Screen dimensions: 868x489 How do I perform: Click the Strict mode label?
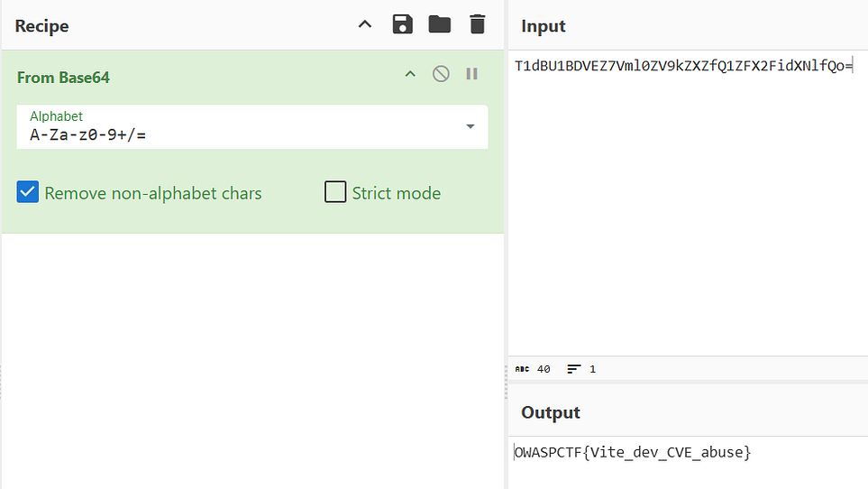397,193
